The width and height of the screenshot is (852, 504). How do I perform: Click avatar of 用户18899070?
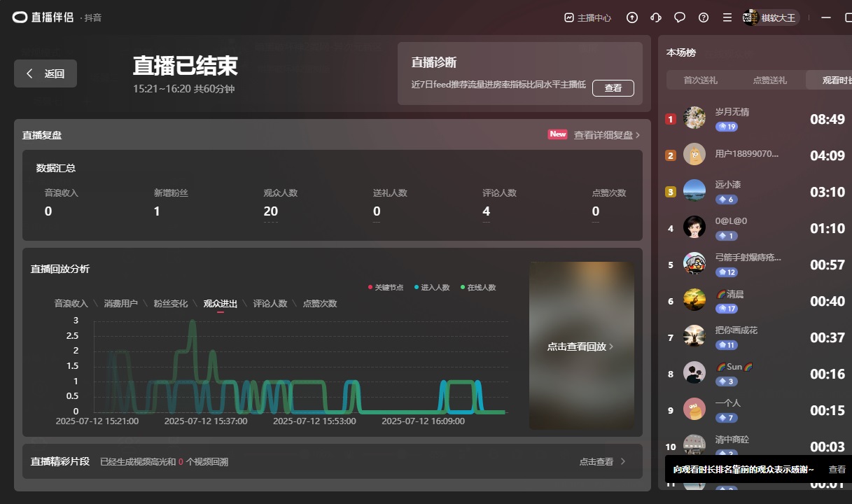point(694,154)
